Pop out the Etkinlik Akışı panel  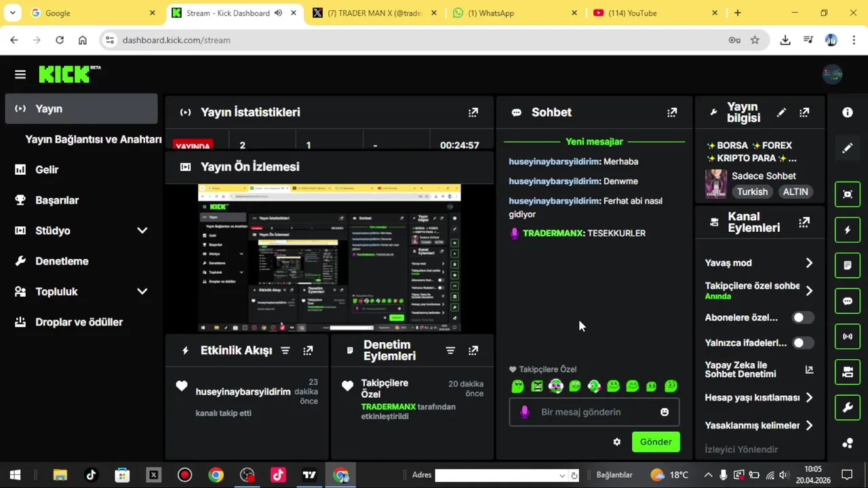tap(308, 350)
